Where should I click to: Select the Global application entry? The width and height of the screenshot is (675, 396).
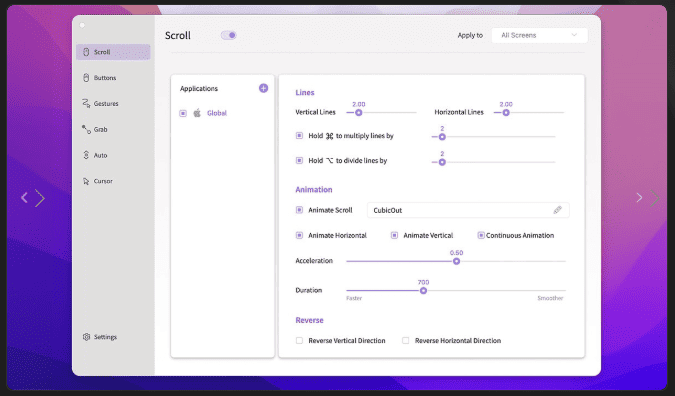(217, 113)
